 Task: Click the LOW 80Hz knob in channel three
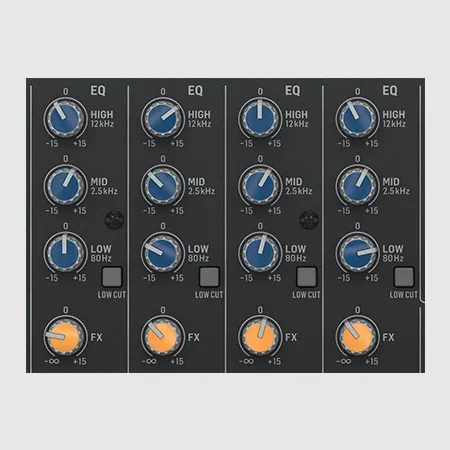(x=260, y=253)
